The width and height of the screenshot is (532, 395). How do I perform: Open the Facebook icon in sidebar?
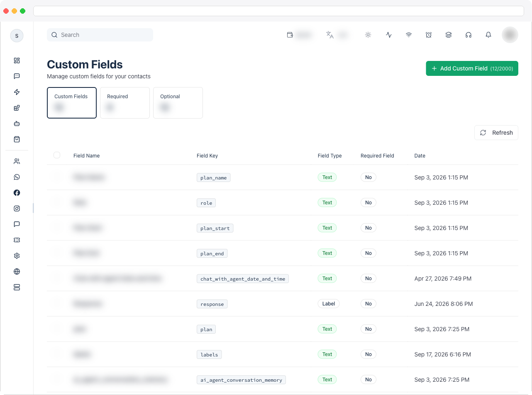click(17, 193)
